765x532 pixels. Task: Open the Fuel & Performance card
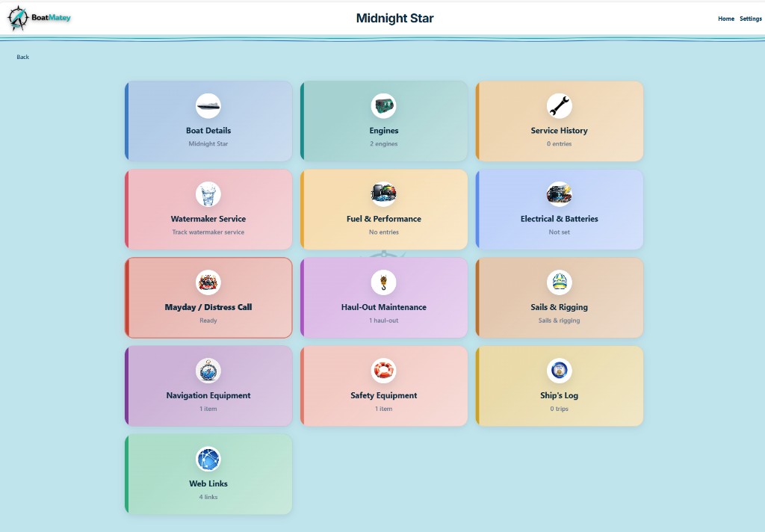[x=383, y=209]
